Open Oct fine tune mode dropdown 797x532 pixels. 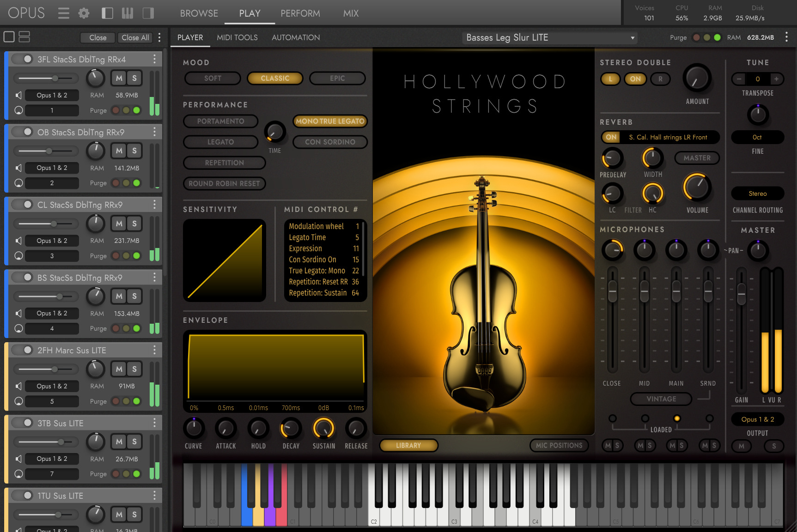(757, 137)
